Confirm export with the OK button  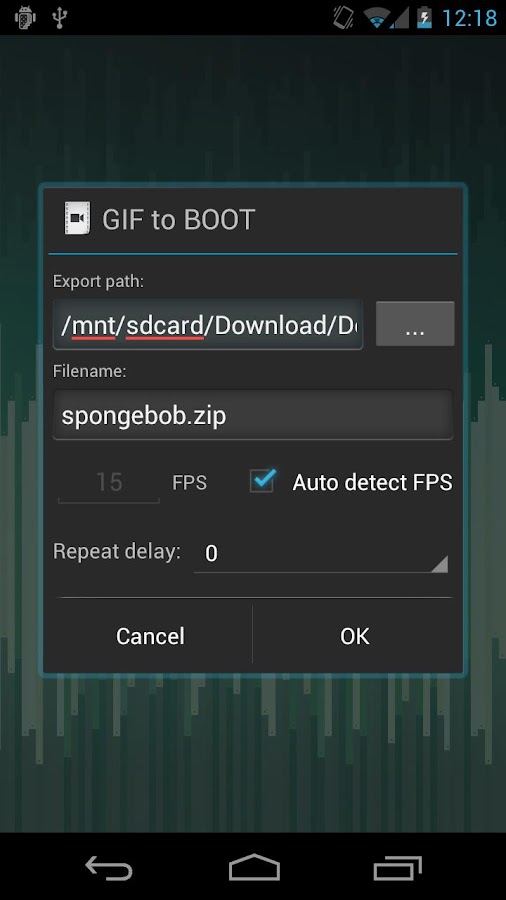pyautogui.click(x=355, y=635)
